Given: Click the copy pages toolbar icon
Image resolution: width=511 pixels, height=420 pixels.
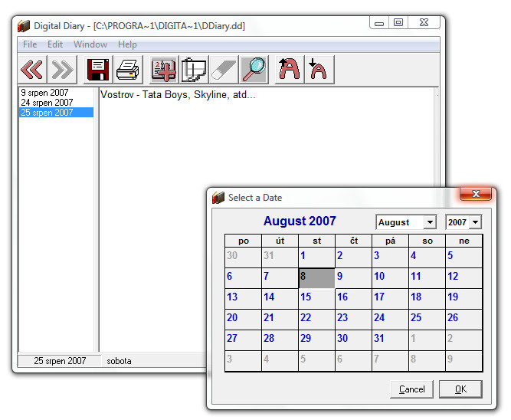Looking at the screenshot, I should click(194, 70).
